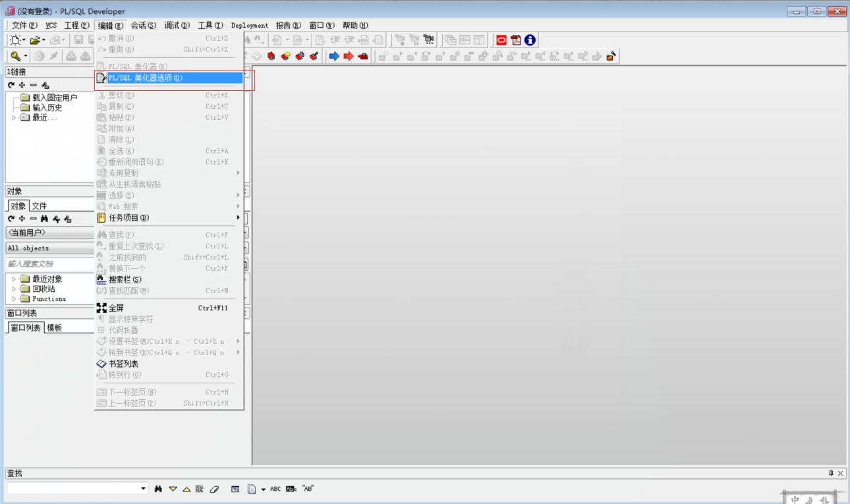The width and height of the screenshot is (850, 504).
Task: Expand the Functions folder
Action: click(14, 299)
